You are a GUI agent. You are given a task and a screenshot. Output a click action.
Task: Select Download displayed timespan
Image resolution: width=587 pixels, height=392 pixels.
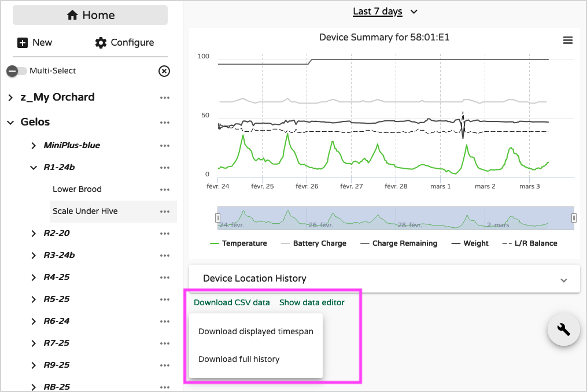pyautogui.click(x=256, y=332)
